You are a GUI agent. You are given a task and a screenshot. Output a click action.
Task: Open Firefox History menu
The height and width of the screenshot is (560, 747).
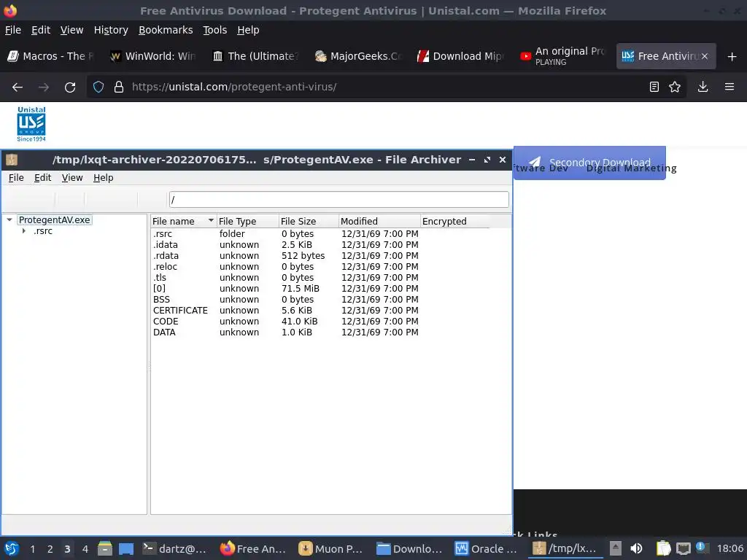(111, 30)
